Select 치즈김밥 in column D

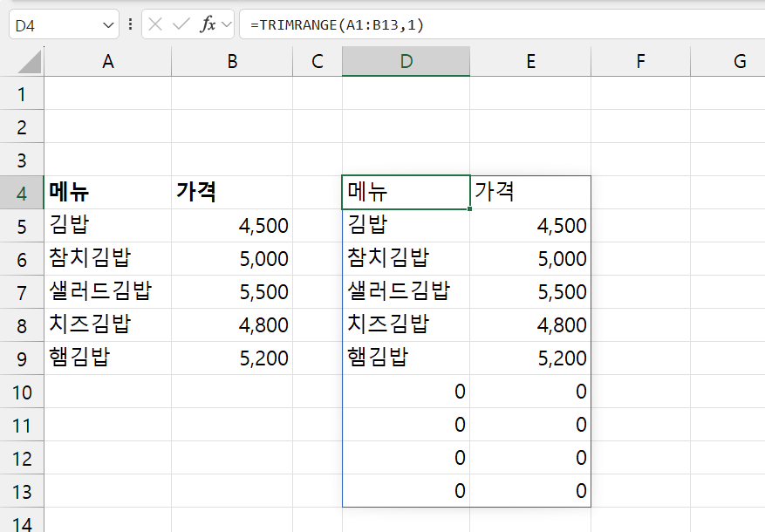point(406,325)
